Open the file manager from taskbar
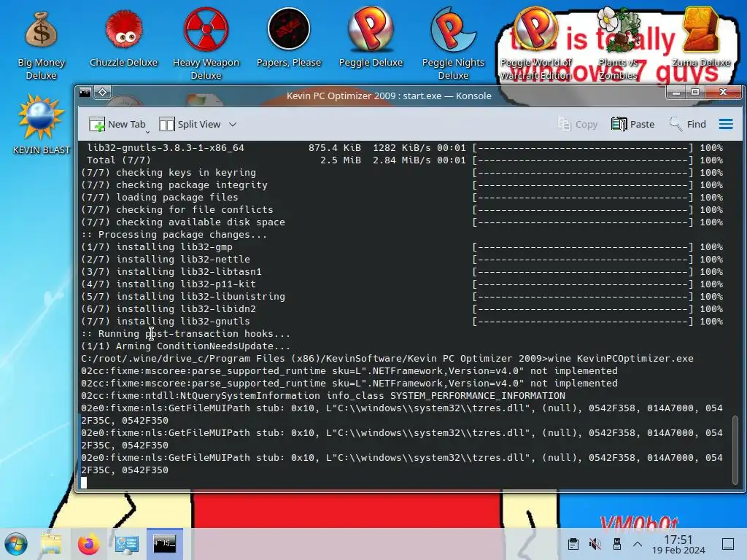This screenshot has height=560, width=747. pyautogui.click(x=51, y=544)
